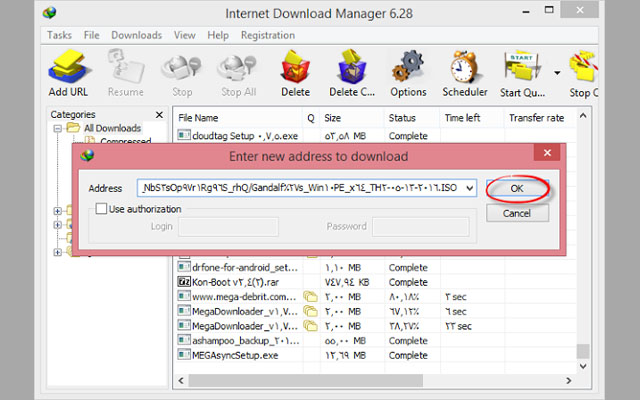Select the www.mega-debrit.com download row
640x400 pixels.
[376, 297]
